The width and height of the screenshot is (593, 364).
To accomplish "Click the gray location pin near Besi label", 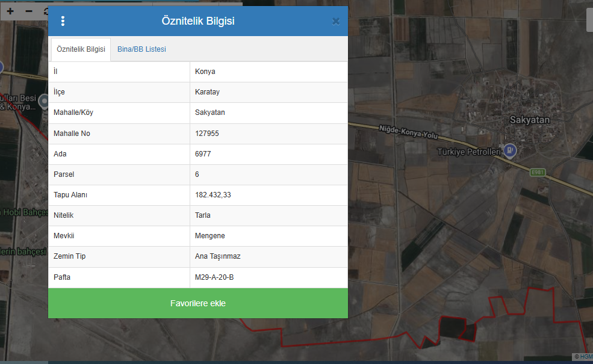I will click(x=44, y=101).
